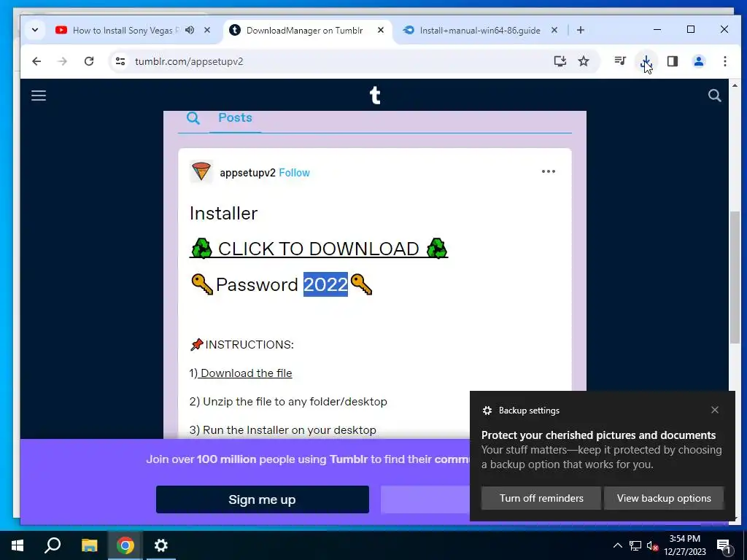Toggle the Chrome side panel
The height and width of the screenshot is (560, 747).
[x=672, y=61]
